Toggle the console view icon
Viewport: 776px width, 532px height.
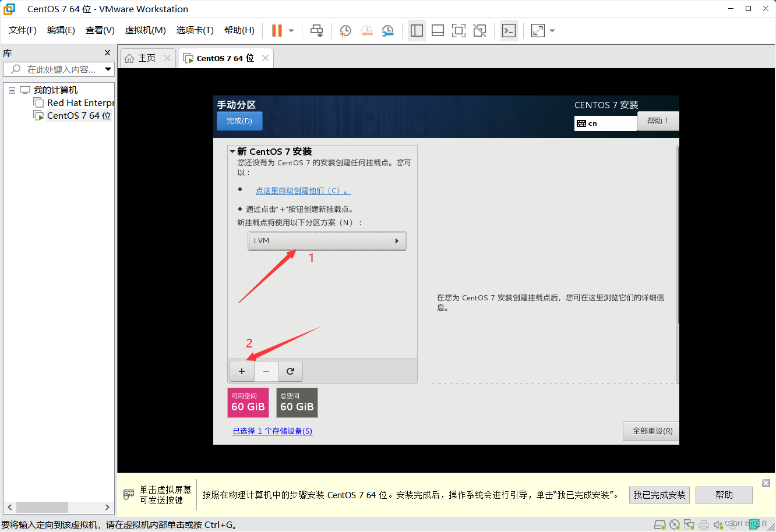509,31
